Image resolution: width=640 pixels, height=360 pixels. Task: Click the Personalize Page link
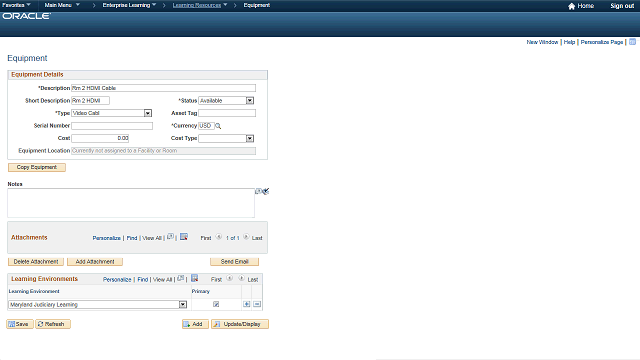tap(602, 42)
